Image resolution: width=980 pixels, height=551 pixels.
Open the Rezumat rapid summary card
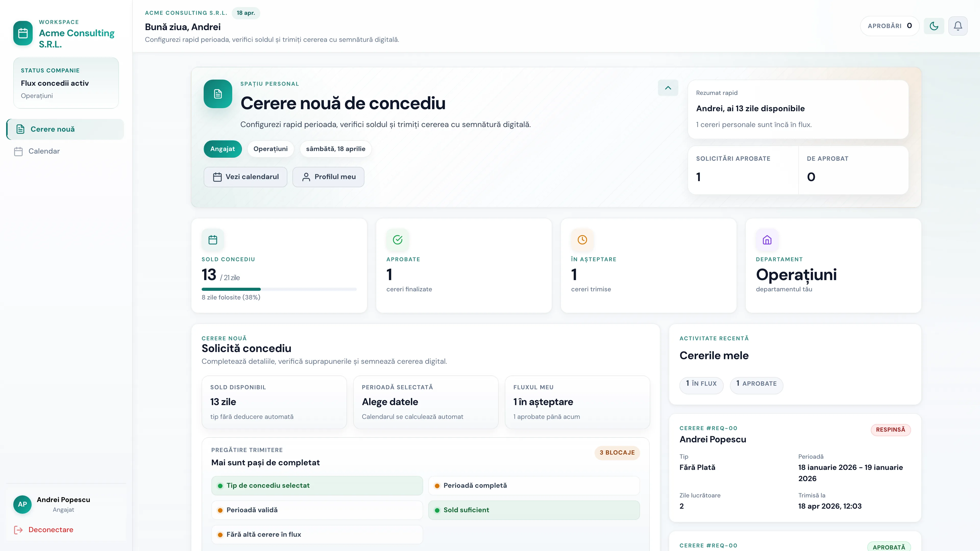click(798, 109)
